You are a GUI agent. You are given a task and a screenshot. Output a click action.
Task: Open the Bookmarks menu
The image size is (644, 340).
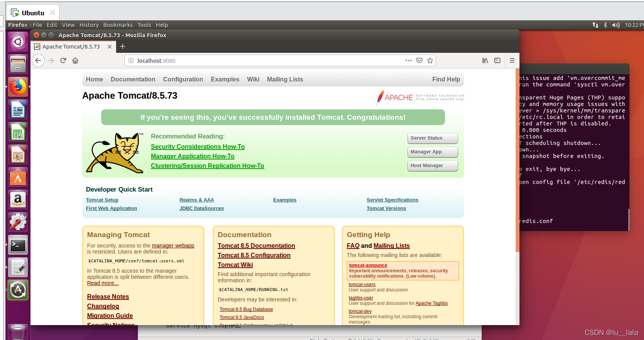(x=118, y=25)
